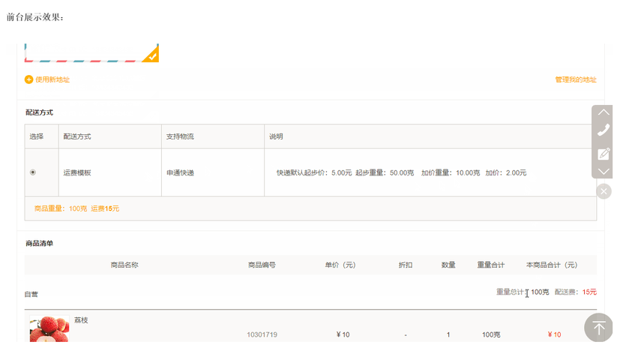644x363 pixels.
Task: Close the floating sidebar widget
Action: tap(604, 191)
